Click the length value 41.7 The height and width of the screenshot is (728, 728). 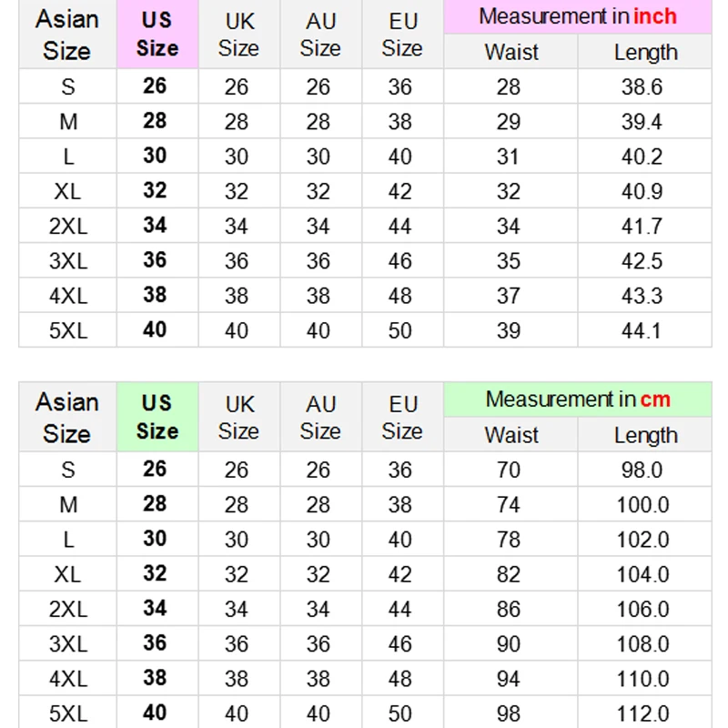pyautogui.click(x=644, y=226)
